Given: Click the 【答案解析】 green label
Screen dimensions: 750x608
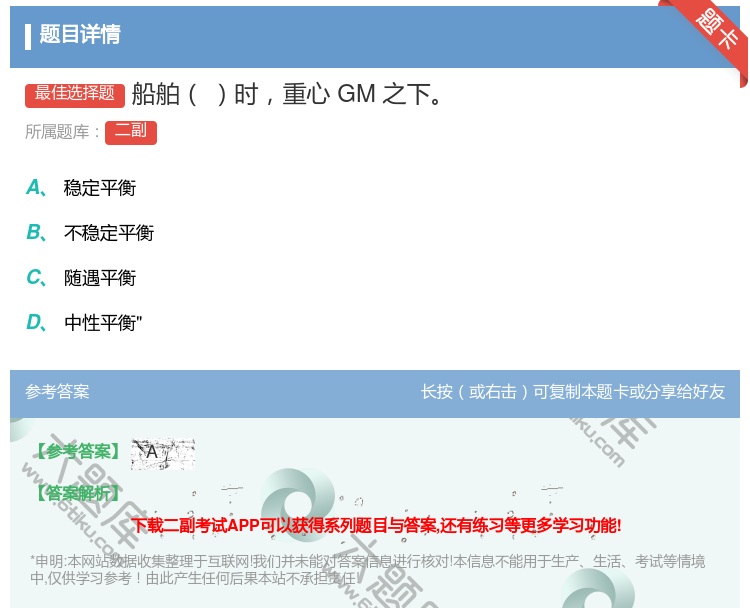Looking at the screenshot, I should 78,493.
